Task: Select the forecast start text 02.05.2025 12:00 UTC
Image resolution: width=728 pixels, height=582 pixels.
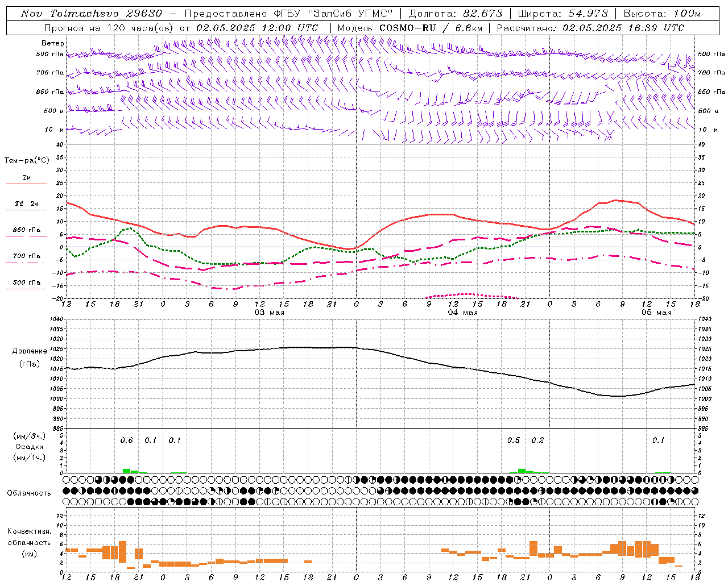Action: (257, 28)
